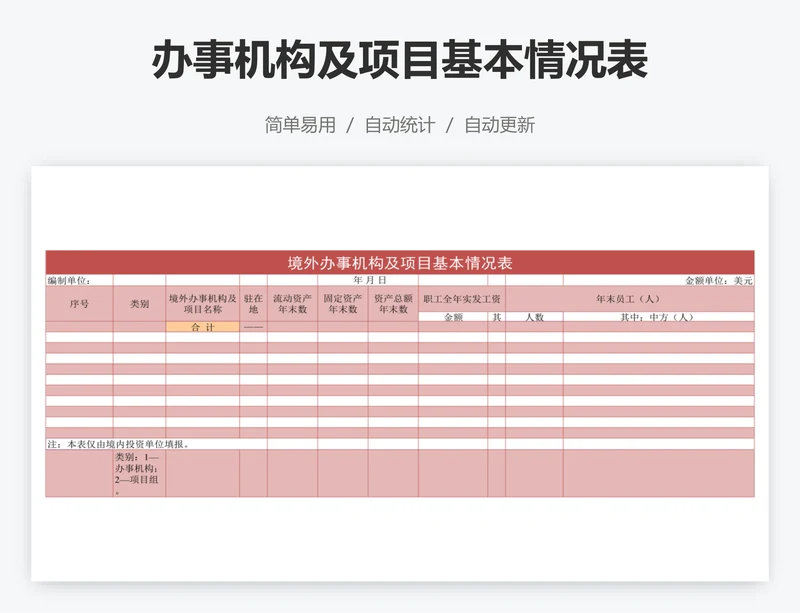Click the —— cell beside 合计
The image size is (800, 613).
(x=253, y=327)
